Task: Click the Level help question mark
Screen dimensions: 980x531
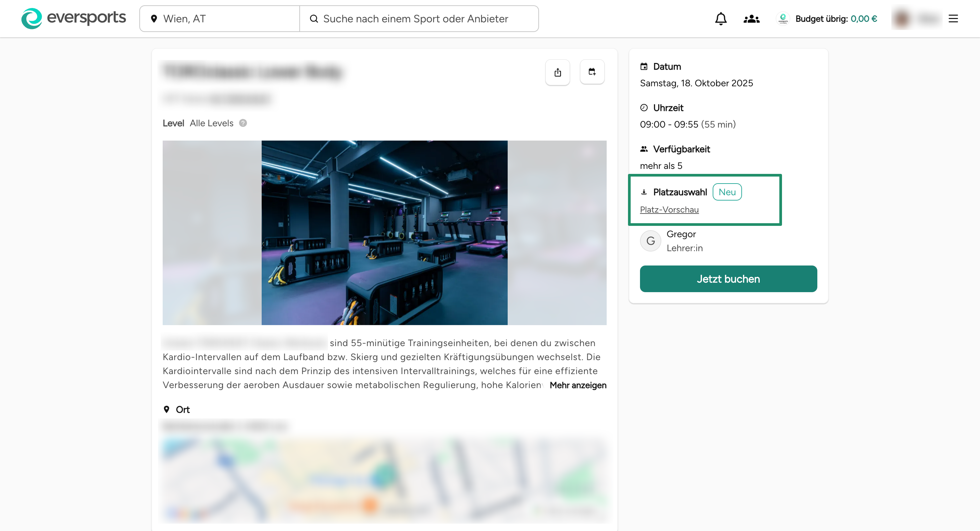Action: [243, 123]
